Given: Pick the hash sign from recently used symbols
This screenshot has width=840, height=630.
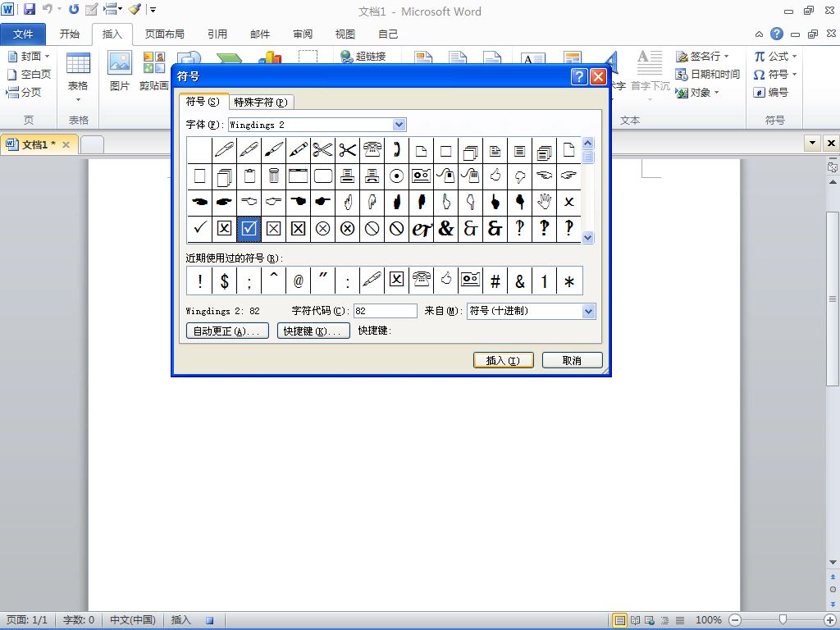Looking at the screenshot, I should [x=495, y=281].
